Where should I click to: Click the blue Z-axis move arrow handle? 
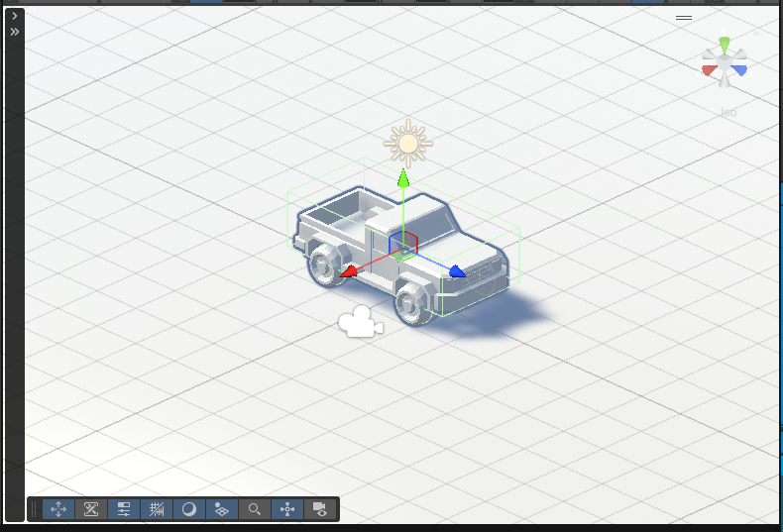(x=457, y=271)
